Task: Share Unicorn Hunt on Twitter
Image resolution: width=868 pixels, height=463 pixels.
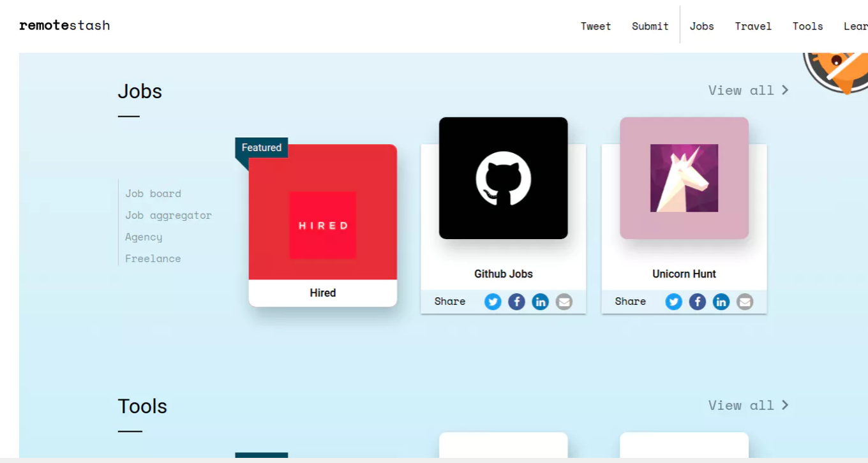Action: click(x=674, y=302)
